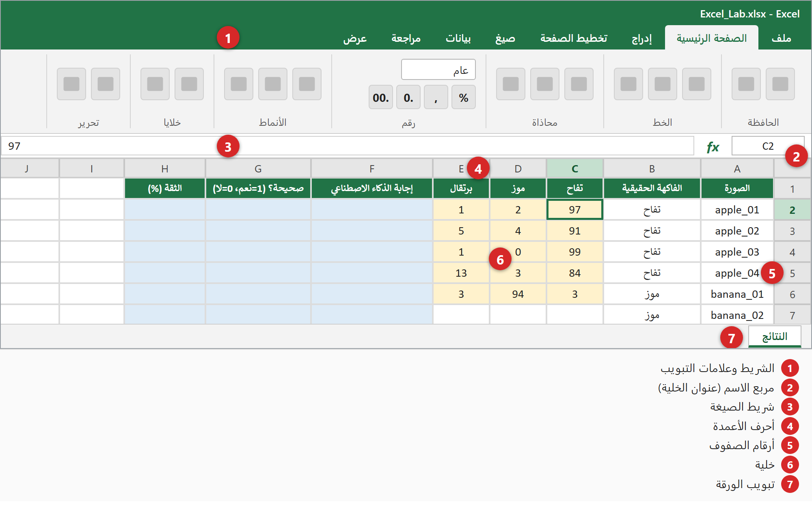Click header cell برتقال

click(461, 188)
